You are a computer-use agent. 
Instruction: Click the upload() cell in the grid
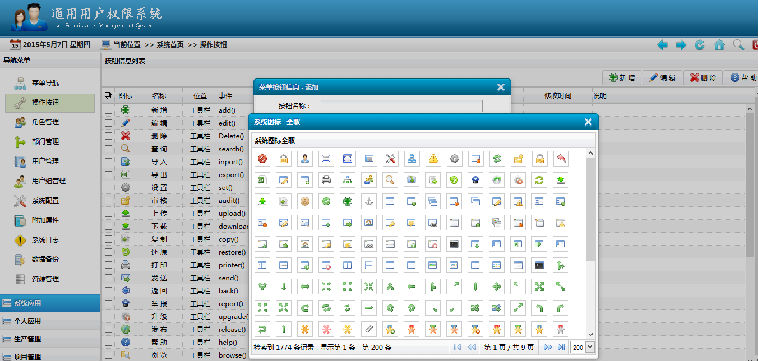pos(232,214)
